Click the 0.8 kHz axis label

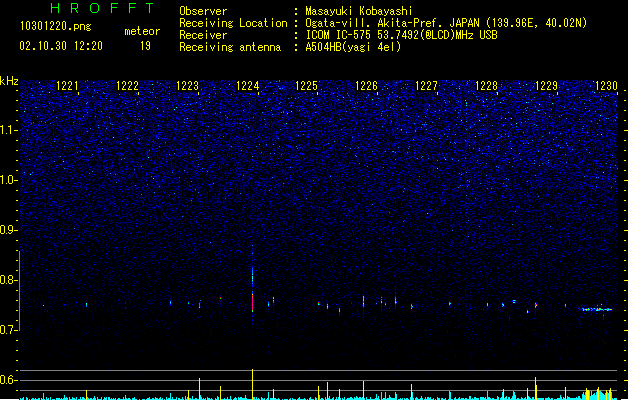click(9, 280)
